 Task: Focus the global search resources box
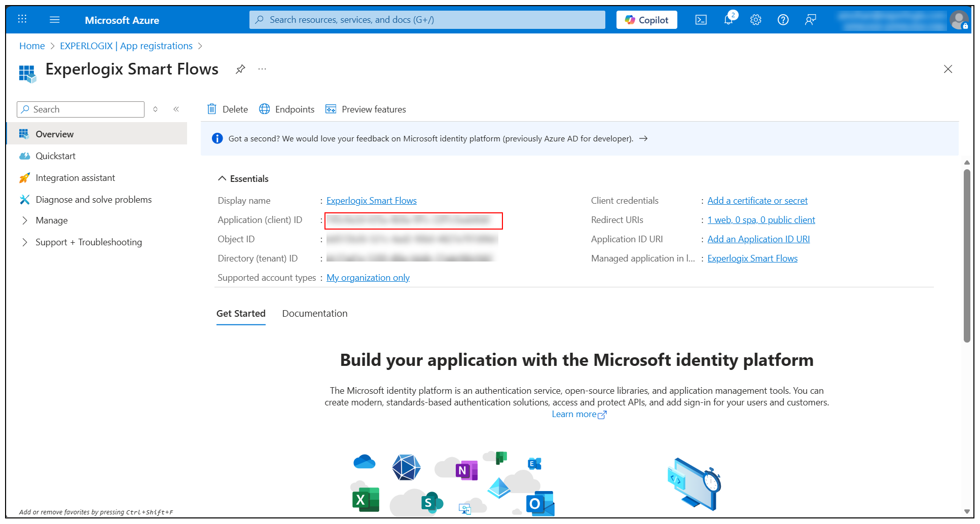[x=427, y=20]
